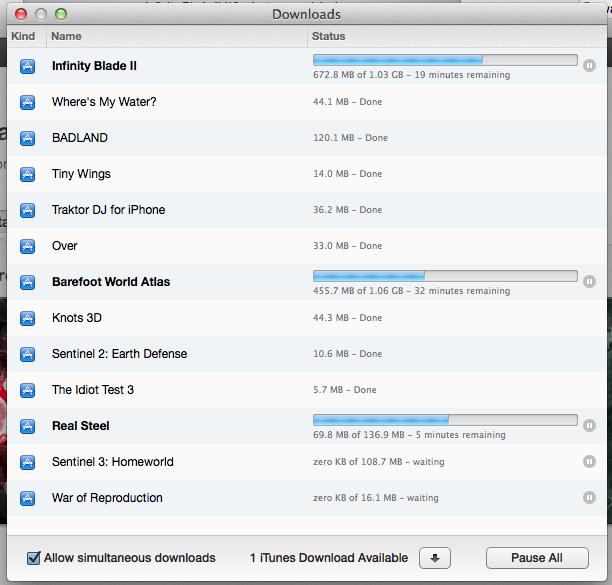Click the app icon next to Infinity Blade II
The image size is (612, 585).
(x=27, y=66)
